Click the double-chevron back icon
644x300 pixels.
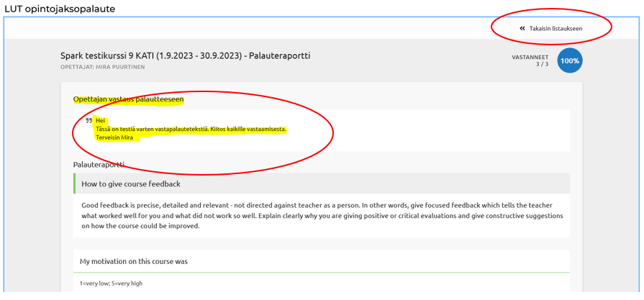coord(522,29)
